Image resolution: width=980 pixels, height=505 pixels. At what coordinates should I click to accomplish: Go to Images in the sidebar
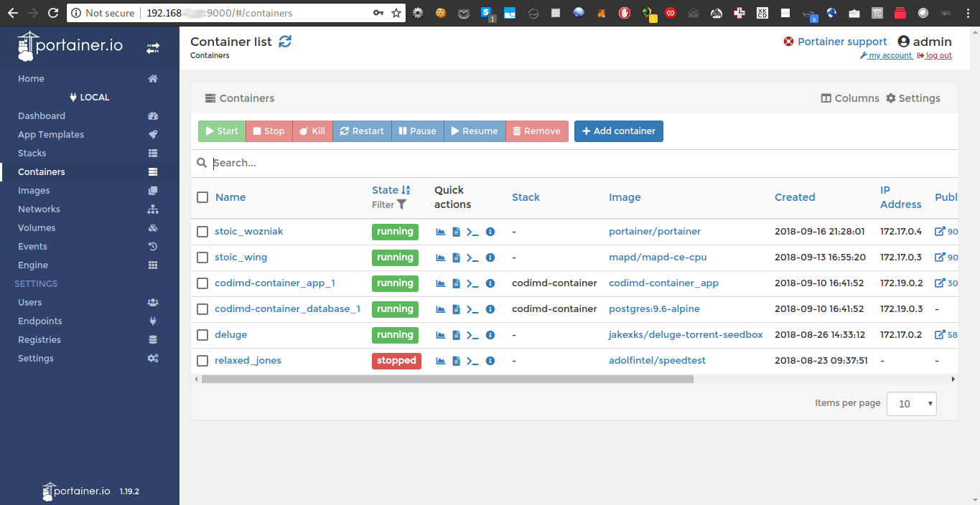pos(34,191)
